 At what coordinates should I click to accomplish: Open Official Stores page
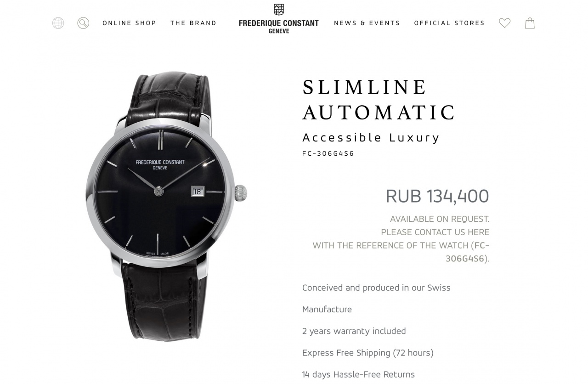(449, 23)
